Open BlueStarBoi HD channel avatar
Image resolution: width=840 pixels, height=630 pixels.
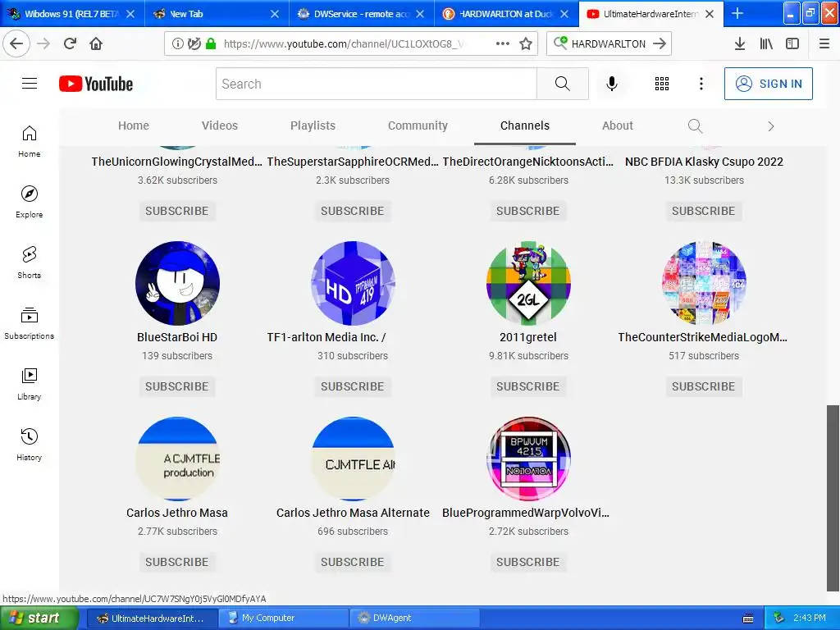(177, 283)
